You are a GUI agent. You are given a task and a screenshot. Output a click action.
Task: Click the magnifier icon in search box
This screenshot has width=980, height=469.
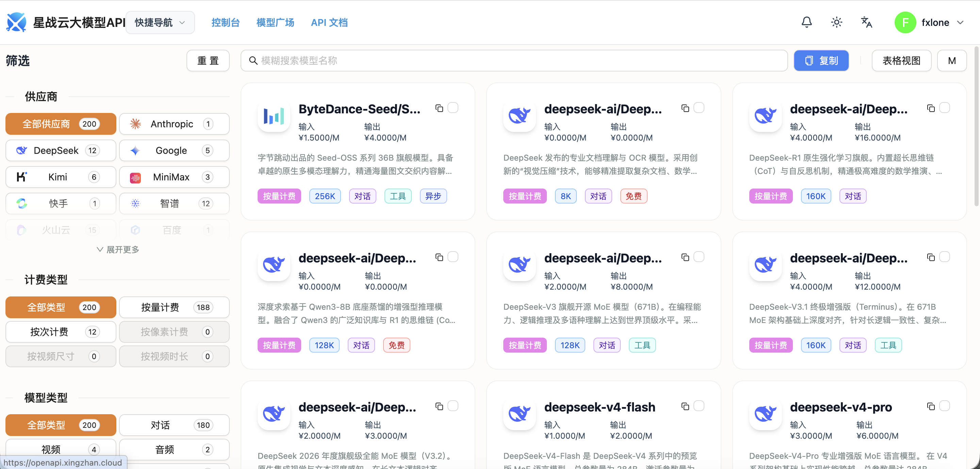[253, 61]
